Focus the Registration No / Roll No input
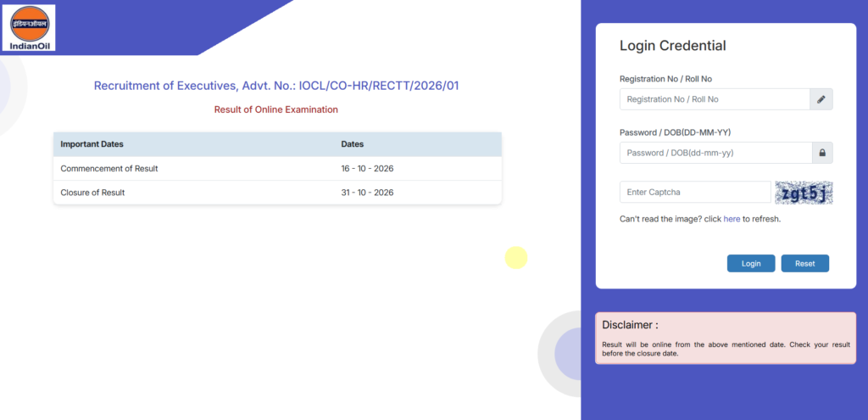868x420 pixels. [x=715, y=99]
